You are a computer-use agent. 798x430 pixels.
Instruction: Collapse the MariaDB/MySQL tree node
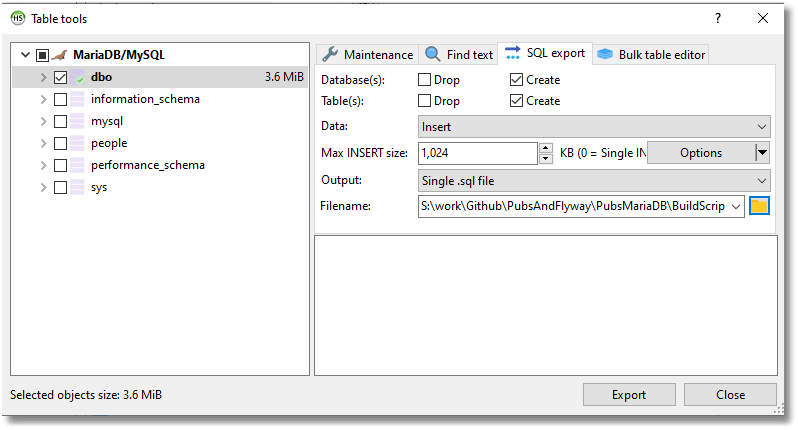[25, 54]
